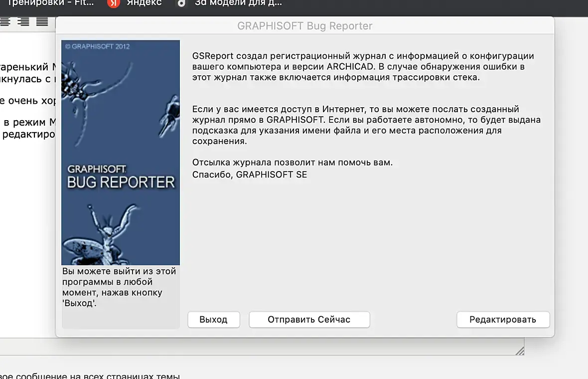This screenshot has width=588, height=379.
Task: Click the text 'Спасибо, GRAPHISOFT SE'
Action: pyautogui.click(x=250, y=175)
